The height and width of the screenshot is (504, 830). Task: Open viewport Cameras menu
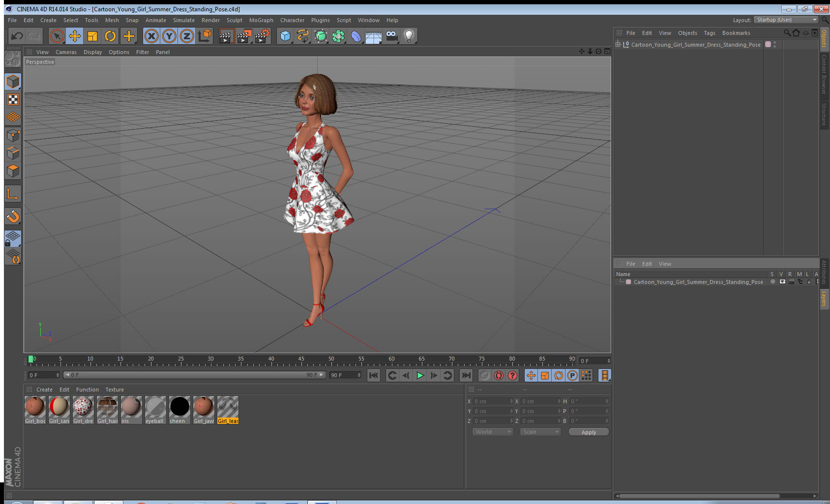(66, 52)
